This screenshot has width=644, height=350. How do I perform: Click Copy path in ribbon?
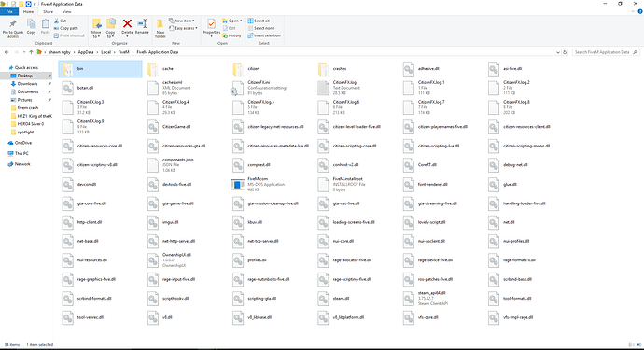click(65, 28)
